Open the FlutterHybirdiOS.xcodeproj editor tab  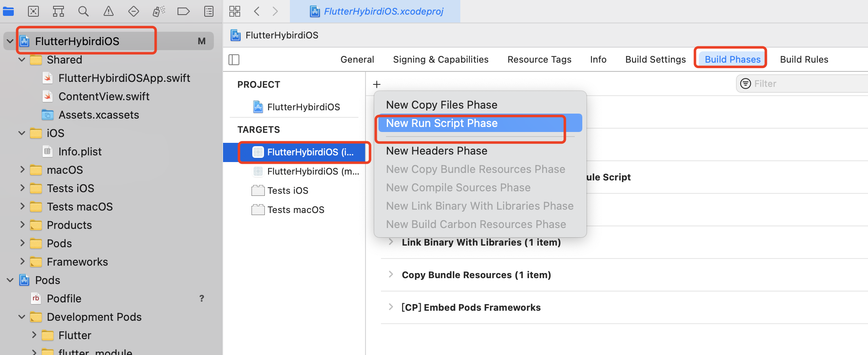tap(375, 11)
